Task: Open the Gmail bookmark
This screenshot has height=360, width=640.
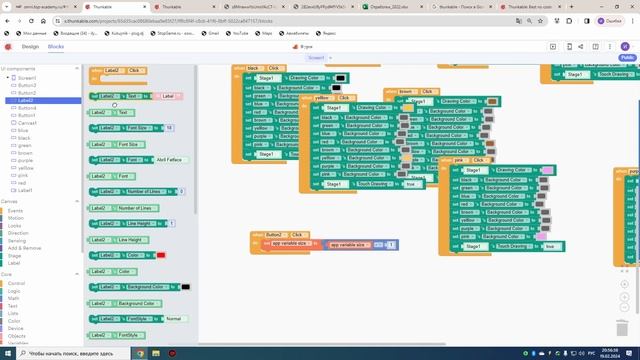Action: coord(210,33)
